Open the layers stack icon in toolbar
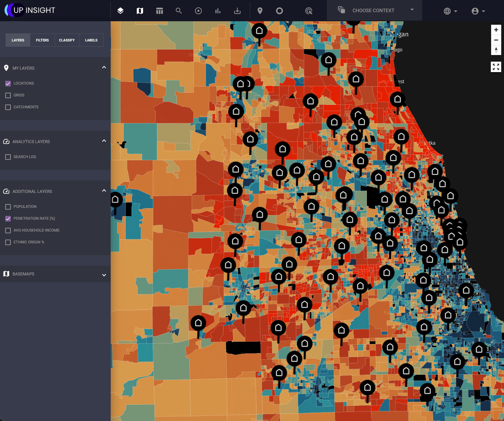Image resolution: width=504 pixels, height=421 pixels. (x=120, y=11)
